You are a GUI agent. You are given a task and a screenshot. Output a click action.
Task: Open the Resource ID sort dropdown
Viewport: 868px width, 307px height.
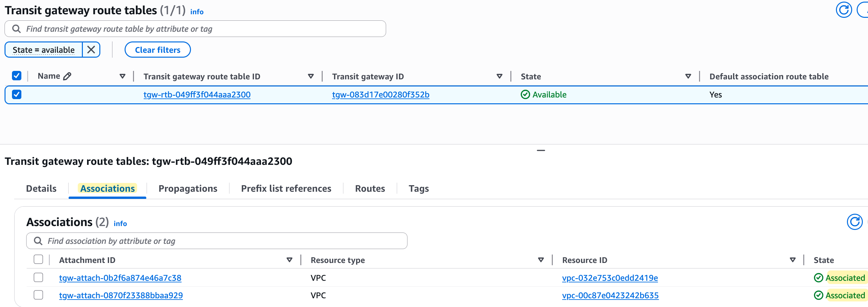793,259
